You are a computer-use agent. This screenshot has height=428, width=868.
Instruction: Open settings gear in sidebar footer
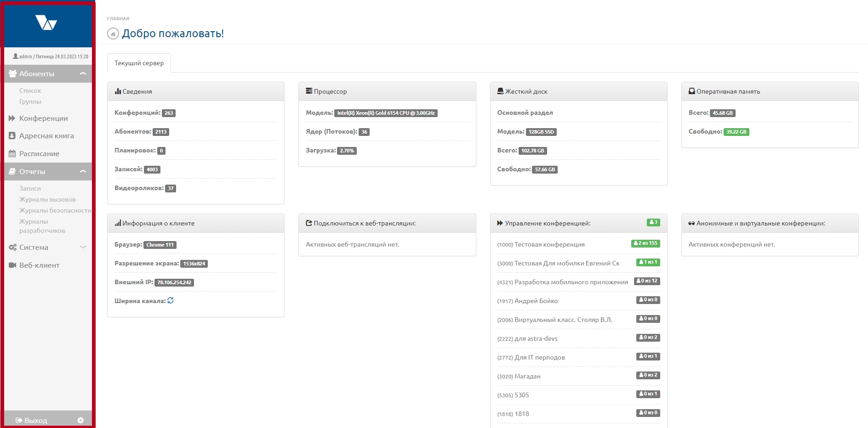80,420
